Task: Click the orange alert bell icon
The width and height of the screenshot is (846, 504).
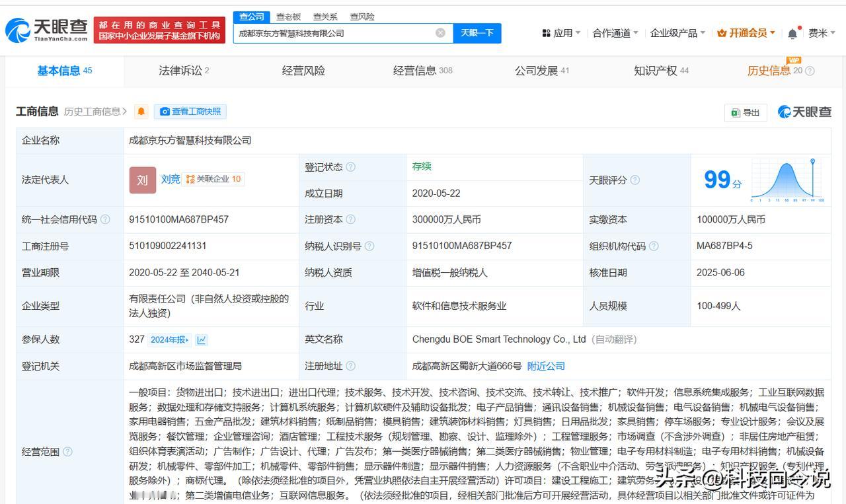Action: pyautogui.click(x=141, y=112)
